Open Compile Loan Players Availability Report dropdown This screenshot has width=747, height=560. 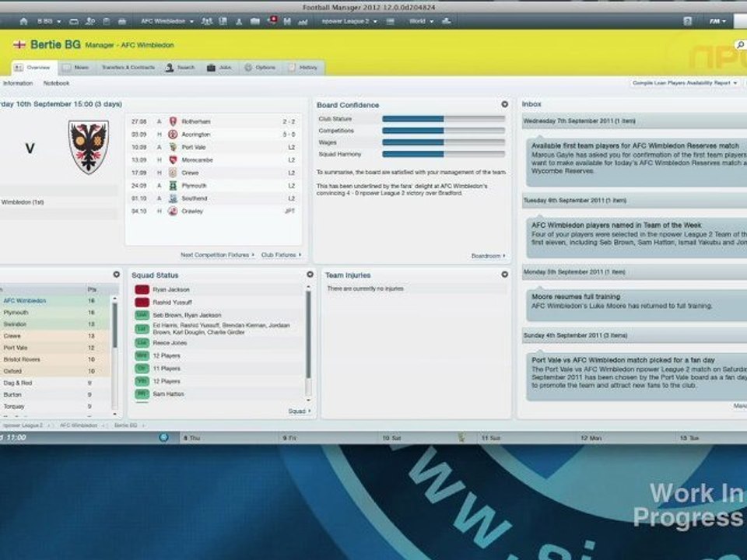point(685,83)
